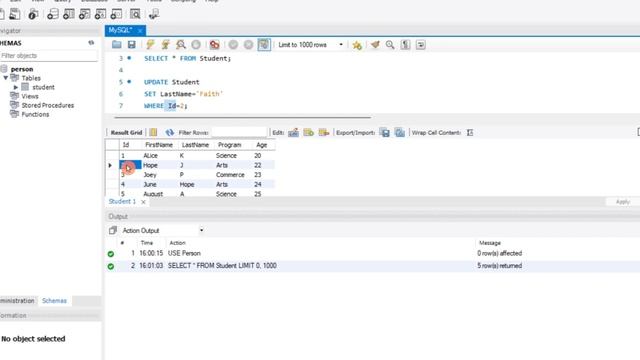The width and height of the screenshot is (640, 360).
Task: Expand the student table node
Action: tap(16, 87)
